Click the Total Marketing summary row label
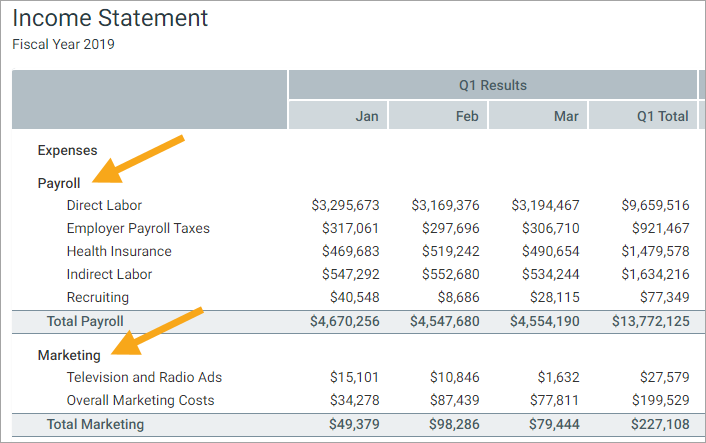This screenshot has width=706, height=443. point(95,424)
